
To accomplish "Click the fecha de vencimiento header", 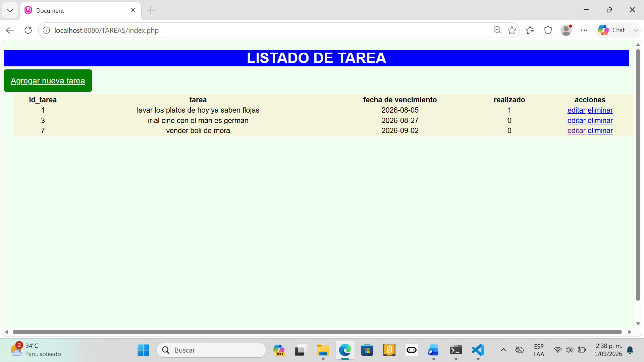I will pyautogui.click(x=400, y=100).
